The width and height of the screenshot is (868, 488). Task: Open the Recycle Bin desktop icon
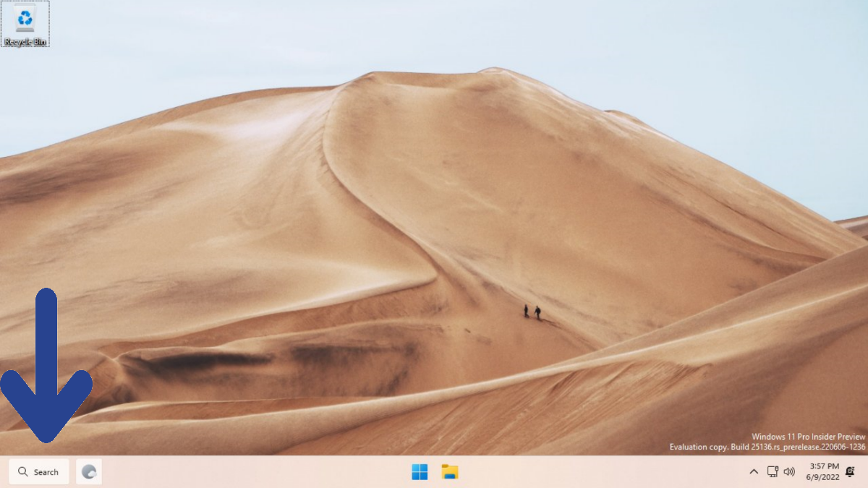click(25, 24)
